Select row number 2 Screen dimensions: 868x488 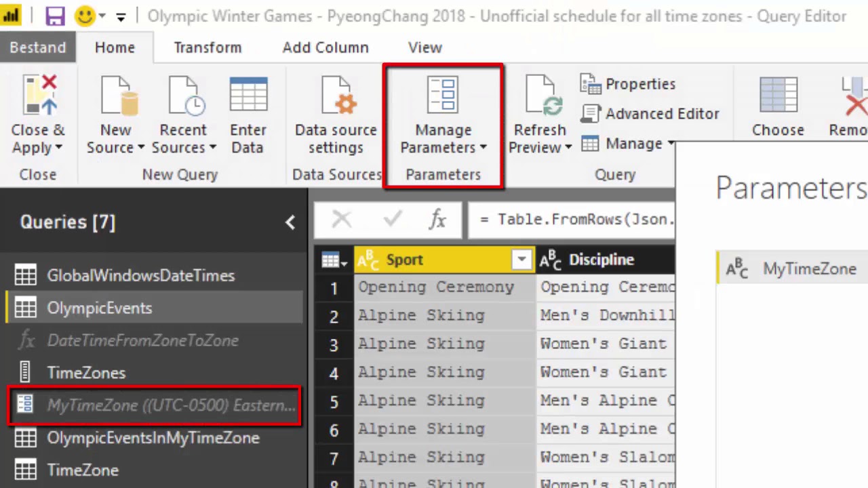click(x=334, y=317)
